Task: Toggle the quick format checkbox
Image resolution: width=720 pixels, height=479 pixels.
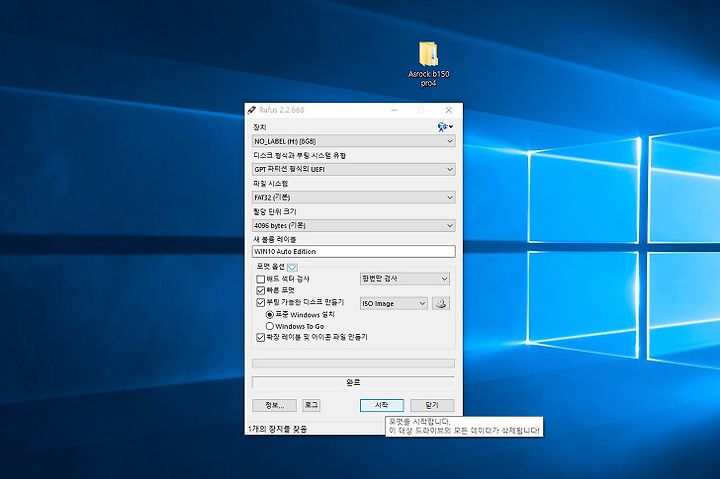Action: click(x=260, y=290)
